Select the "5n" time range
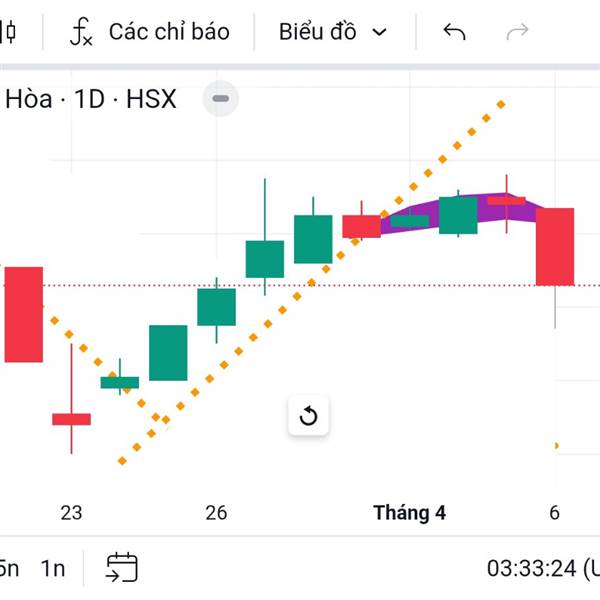 point(8,568)
